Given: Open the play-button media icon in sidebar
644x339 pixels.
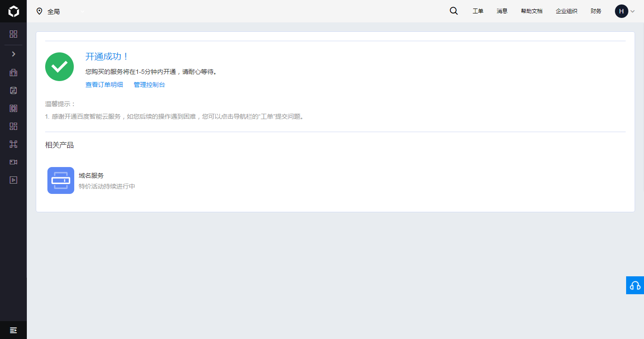Looking at the screenshot, I should point(13,180).
